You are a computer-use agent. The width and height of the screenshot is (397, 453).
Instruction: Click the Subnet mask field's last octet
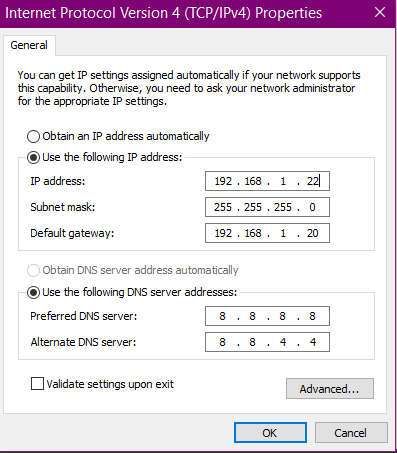(312, 207)
